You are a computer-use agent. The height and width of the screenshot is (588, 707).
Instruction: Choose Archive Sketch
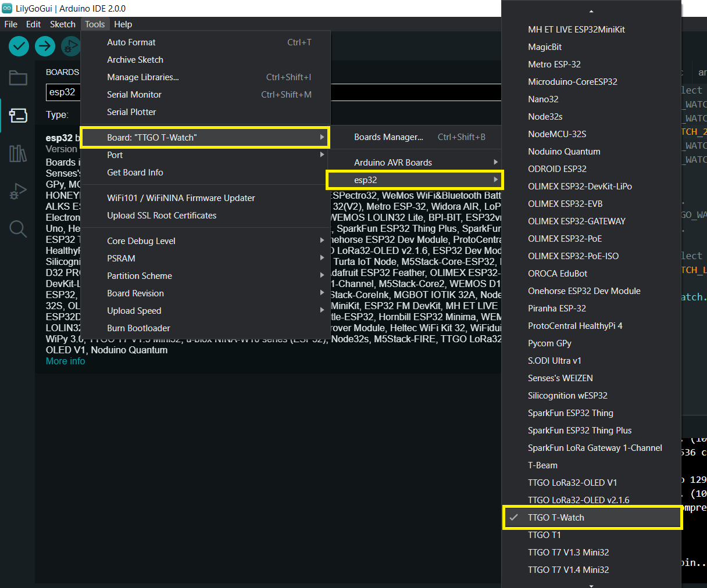pyautogui.click(x=205, y=59)
